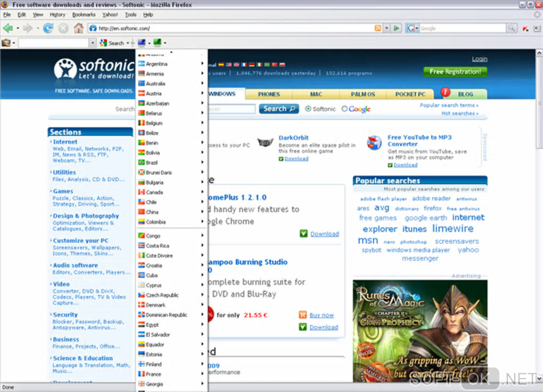This screenshot has height=392, width=543.
Task: Open the Google search engine selector icon
Action: pos(412,28)
